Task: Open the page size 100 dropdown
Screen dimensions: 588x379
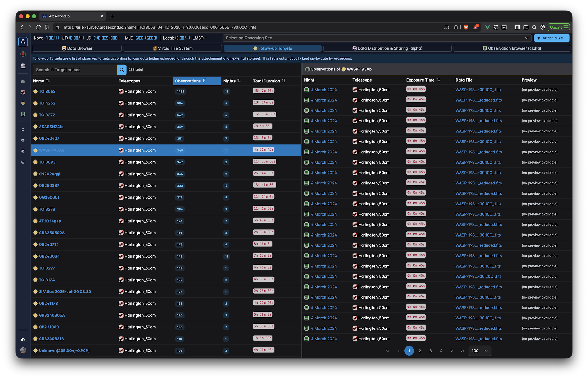Action: [x=480, y=351]
